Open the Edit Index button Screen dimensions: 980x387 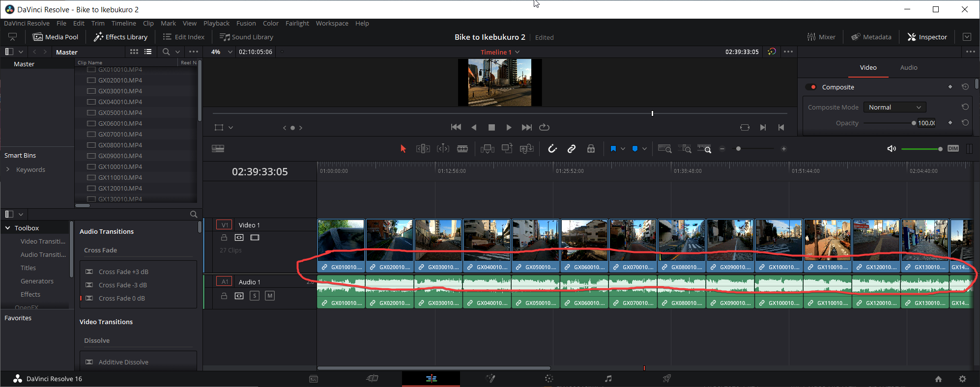(184, 37)
